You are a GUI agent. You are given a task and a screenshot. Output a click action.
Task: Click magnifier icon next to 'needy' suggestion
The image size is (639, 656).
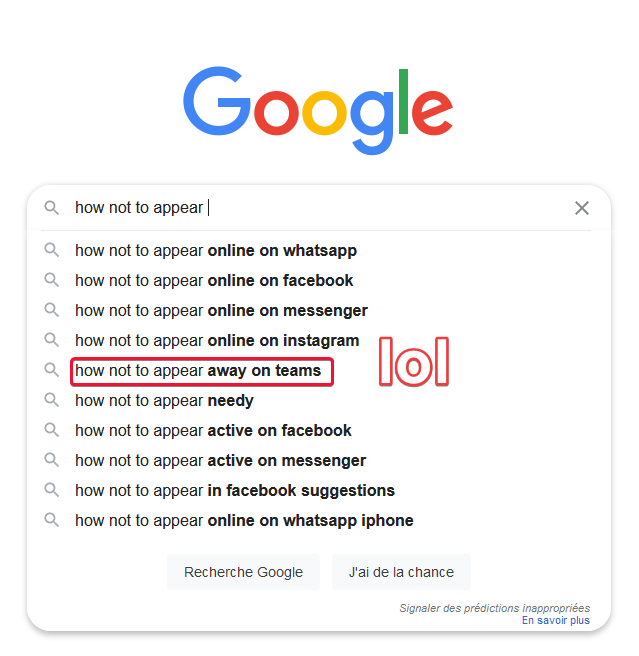[51, 400]
